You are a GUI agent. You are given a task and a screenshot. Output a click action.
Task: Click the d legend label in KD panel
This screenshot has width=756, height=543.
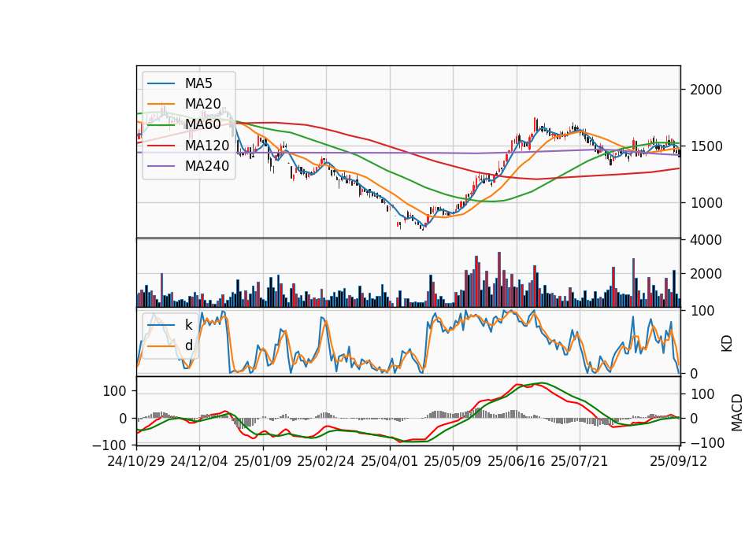tap(188, 345)
